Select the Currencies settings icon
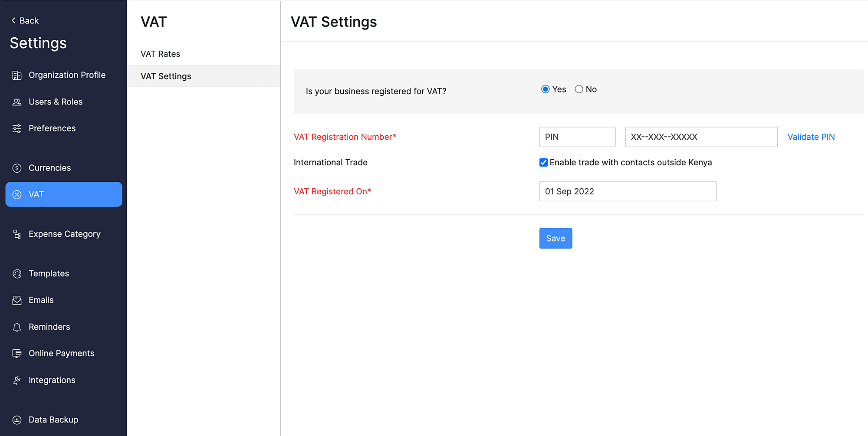This screenshot has width=868, height=436. pyautogui.click(x=17, y=168)
